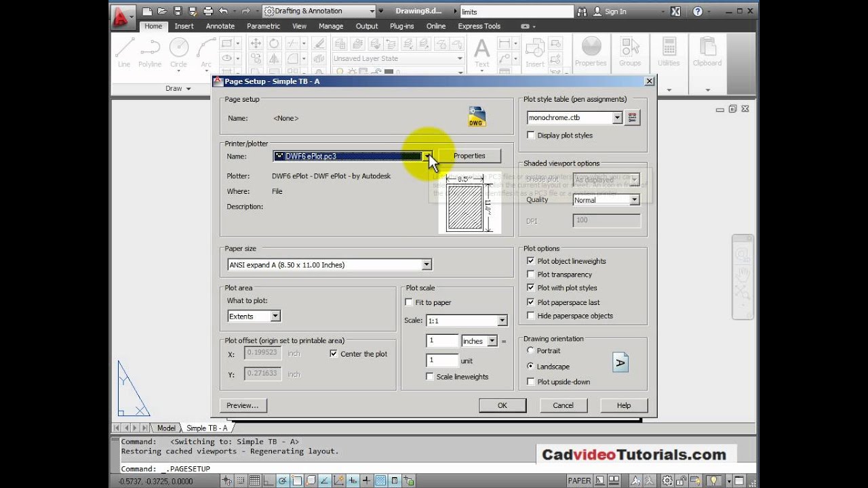Screen dimensions: 868x488
Task: Click the Undo arrow in quick access toolbar
Action: coord(223,11)
